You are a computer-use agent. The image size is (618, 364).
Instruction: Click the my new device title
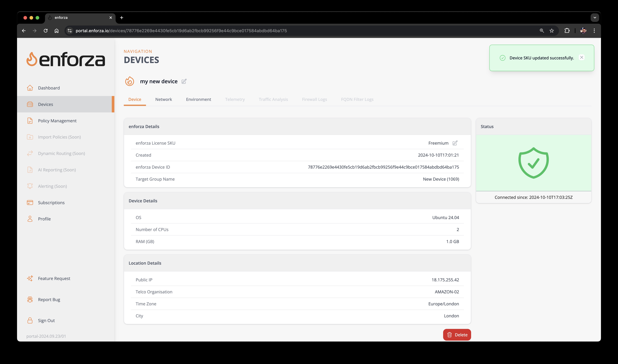pos(159,81)
